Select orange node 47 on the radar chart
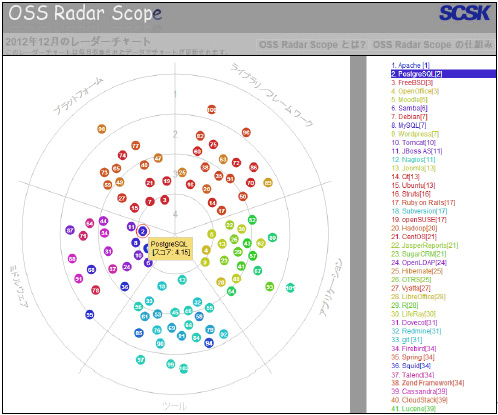This screenshot has width=498, height=415. [158, 158]
